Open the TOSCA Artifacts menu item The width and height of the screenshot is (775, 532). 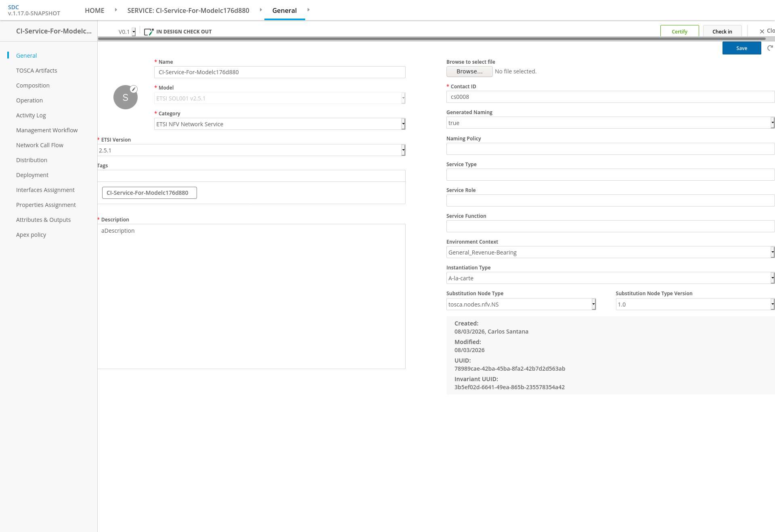click(37, 71)
